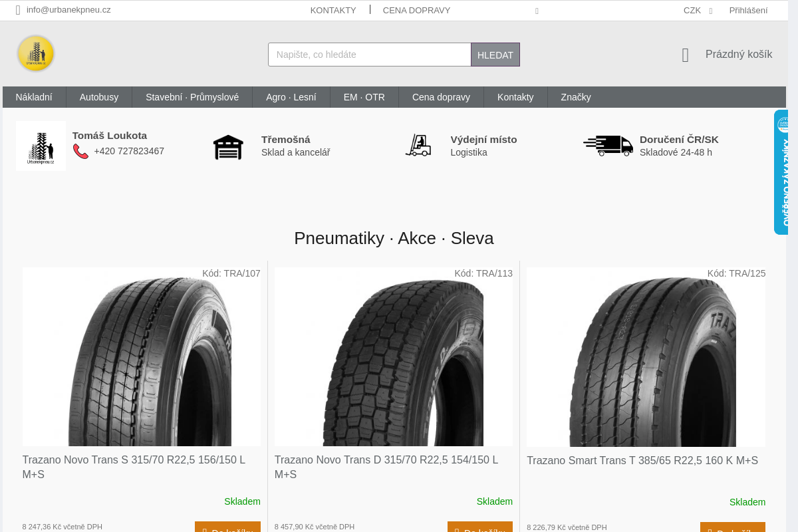Open the Trazano Novo Trans D 315/70 title
Viewport: 798px width, 532px height.
click(x=386, y=467)
